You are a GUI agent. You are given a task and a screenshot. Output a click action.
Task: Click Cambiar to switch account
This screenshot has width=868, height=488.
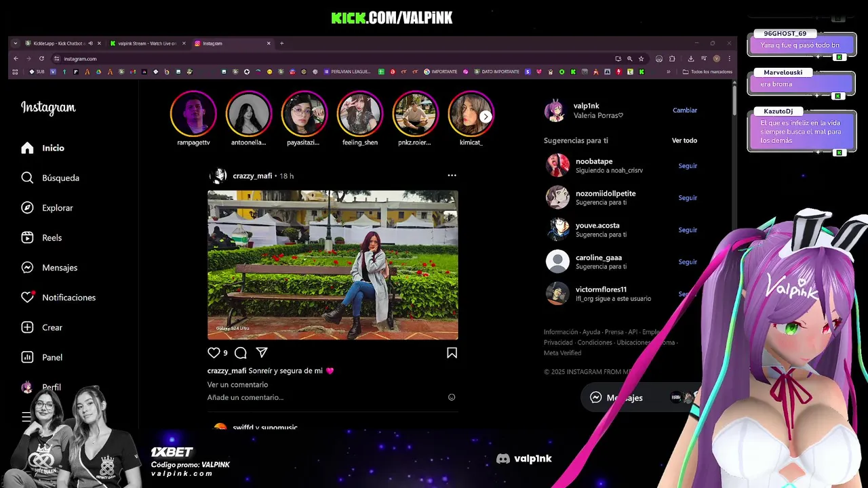685,110
